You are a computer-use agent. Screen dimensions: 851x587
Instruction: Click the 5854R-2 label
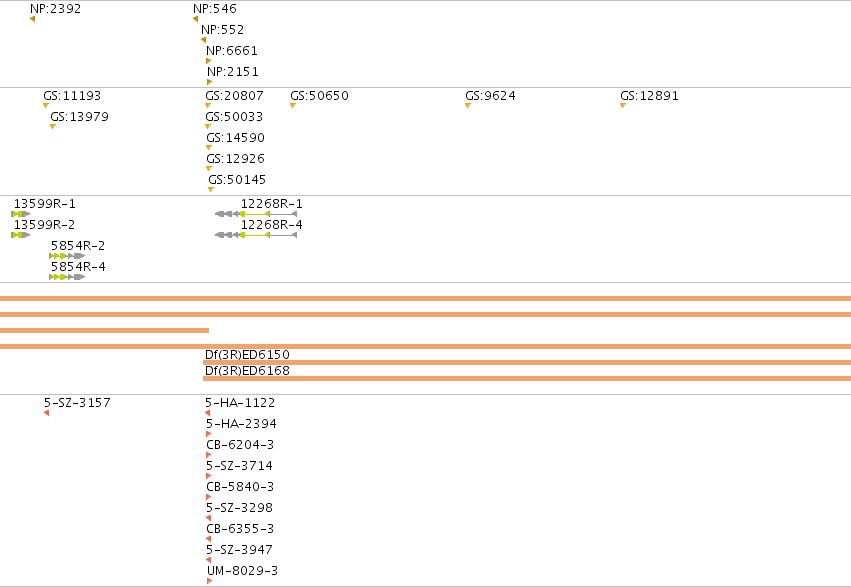coord(78,246)
